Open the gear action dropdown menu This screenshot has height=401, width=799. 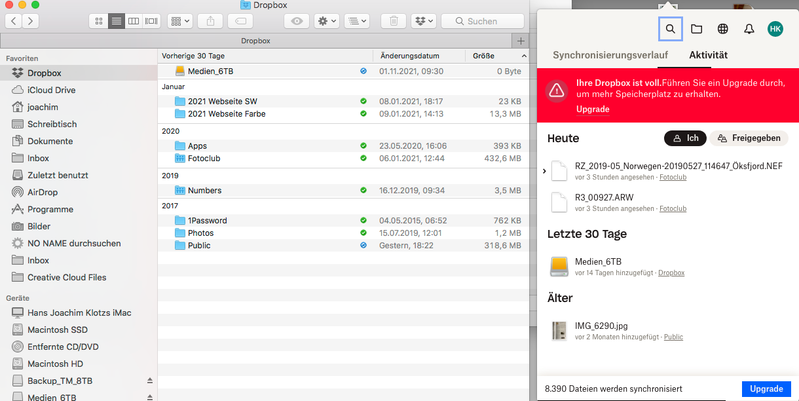(328, 21)
